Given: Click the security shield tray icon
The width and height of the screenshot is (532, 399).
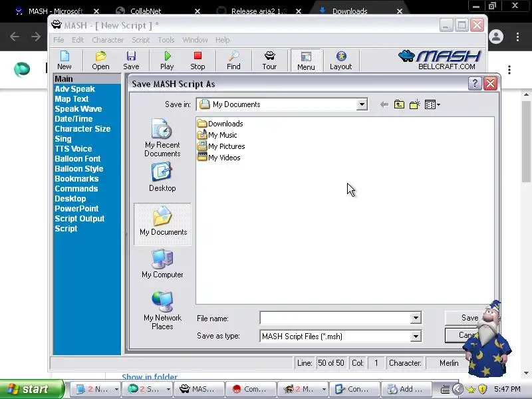Looking at the screenshot, I should pyautogui.click(x=483, y=389).
